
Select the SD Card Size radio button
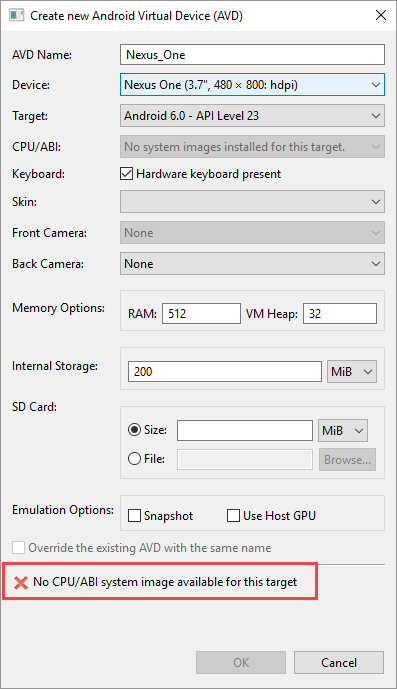tap(134, 430)
